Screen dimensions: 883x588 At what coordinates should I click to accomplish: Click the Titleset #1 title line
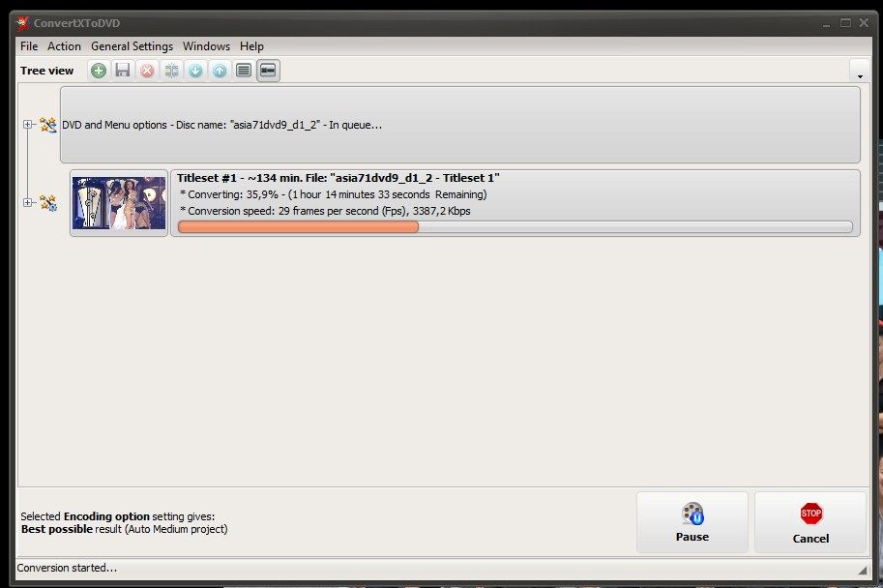pos(338,178)
